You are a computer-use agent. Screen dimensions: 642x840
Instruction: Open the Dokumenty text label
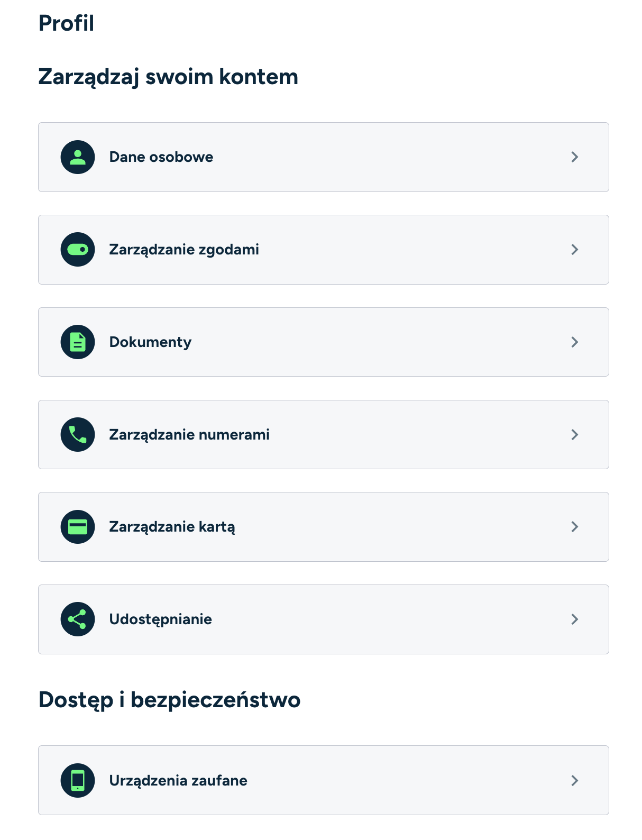tap(150, 342)
